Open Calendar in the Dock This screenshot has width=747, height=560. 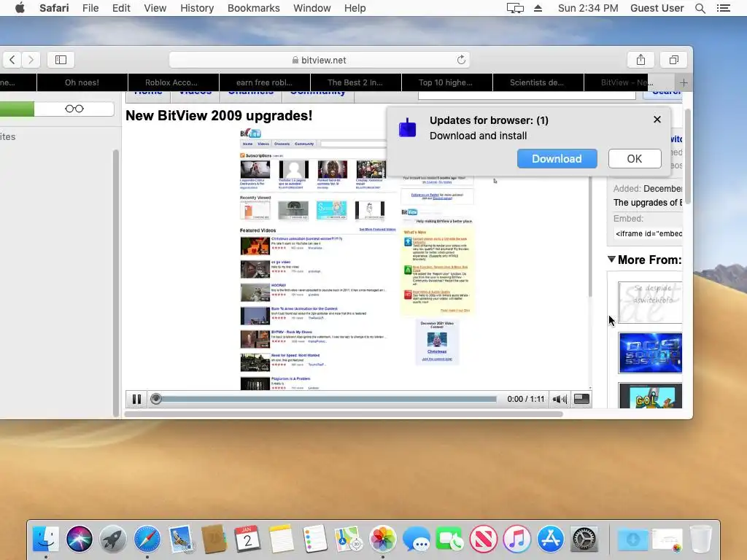(x=247, y=539)
